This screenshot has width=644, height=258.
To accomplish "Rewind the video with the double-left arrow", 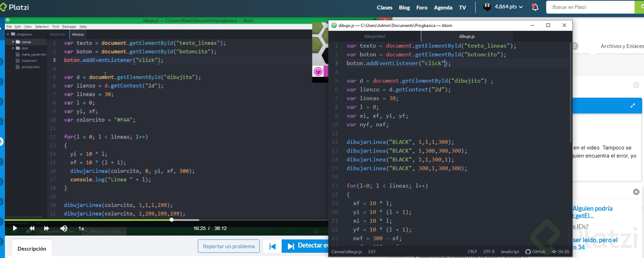I will (32, 228).
